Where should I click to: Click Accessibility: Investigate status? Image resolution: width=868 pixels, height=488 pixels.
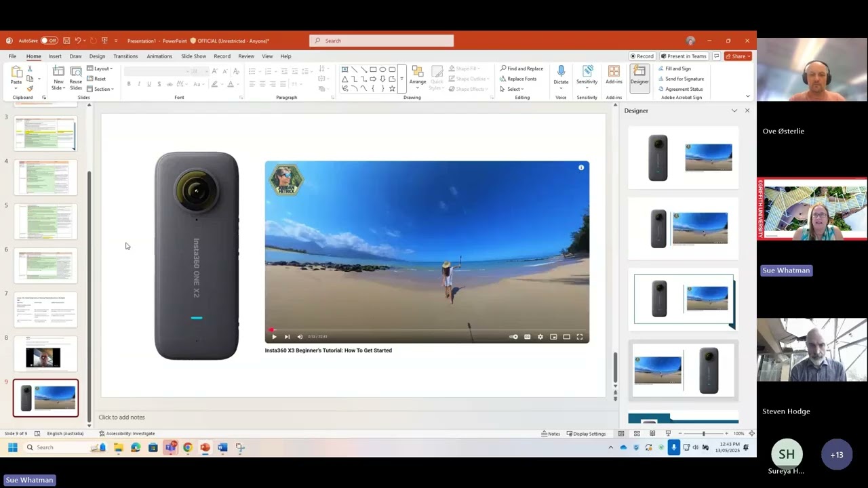(x=127, y=434)
